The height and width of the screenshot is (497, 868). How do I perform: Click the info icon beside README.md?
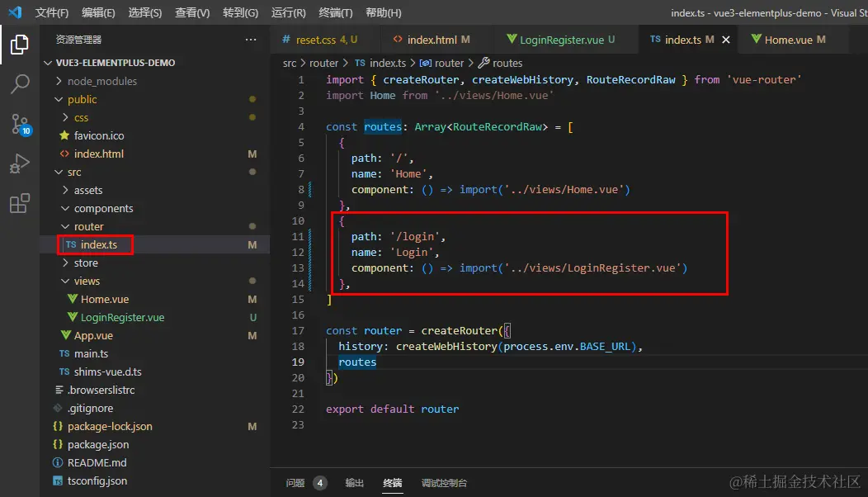point(58,462)
